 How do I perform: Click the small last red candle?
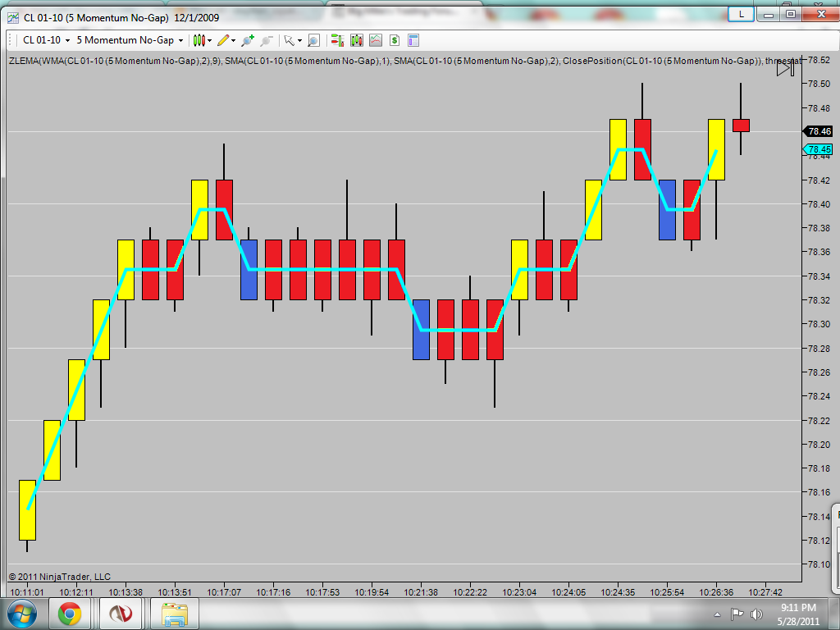[x=741, y=126]
